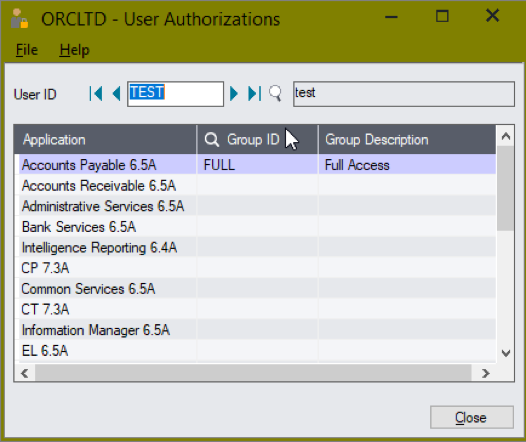Click the User ID input field
Screen dimensions: 526x442
175,94
